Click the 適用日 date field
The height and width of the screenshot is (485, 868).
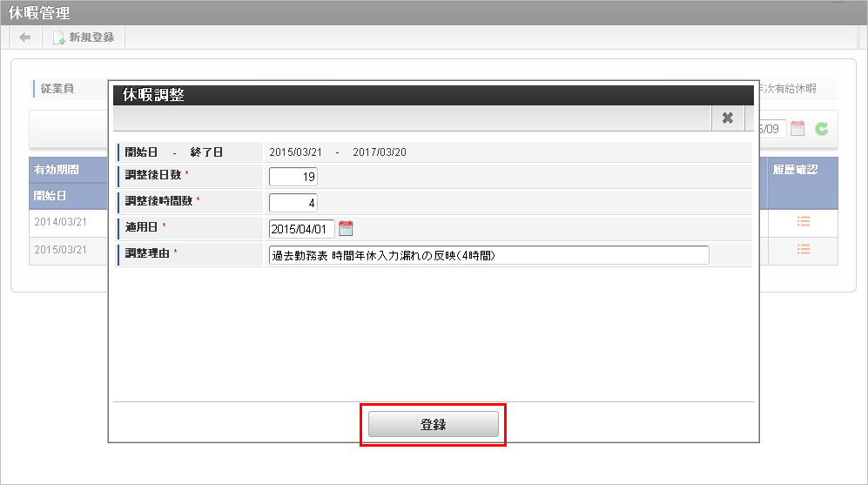(302, 229)
